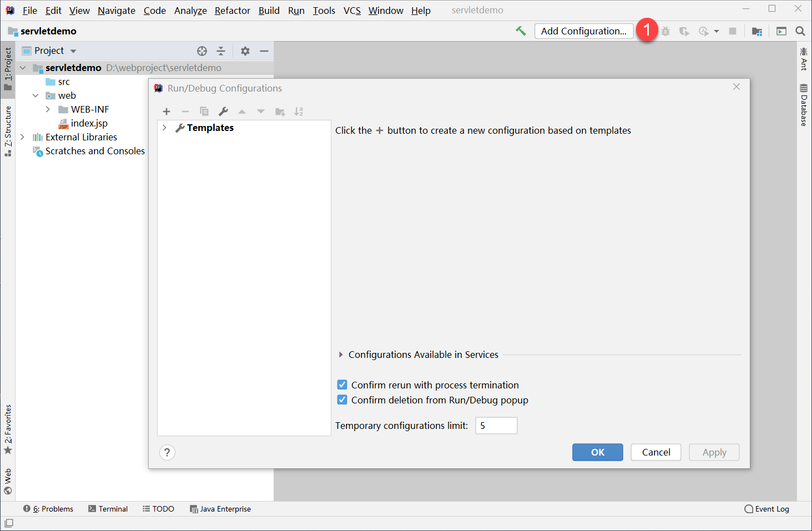Collapse the web folder node

coord(36,95)
